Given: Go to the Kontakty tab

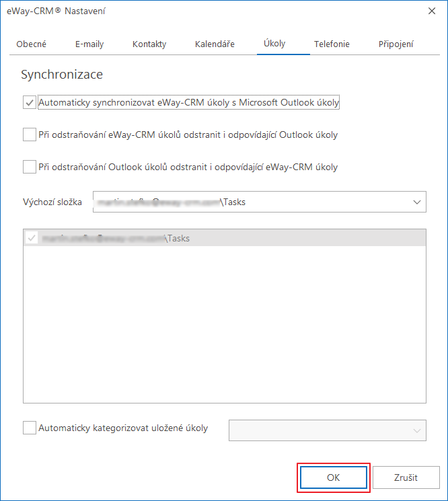Looking at the screenshot, I should (x=149, y=44).
